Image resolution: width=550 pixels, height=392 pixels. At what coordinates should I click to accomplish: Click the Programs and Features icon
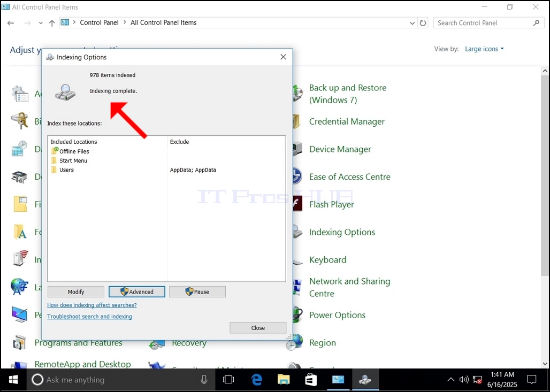point(19,343)
